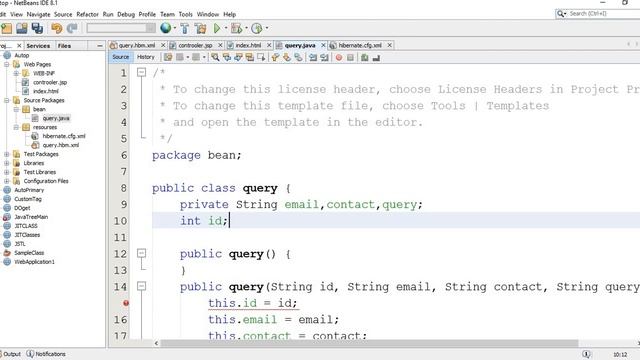Screen dimensions: 640x360
Task: Collapse the code fold on line 14
Action: [x=141, y=286]
